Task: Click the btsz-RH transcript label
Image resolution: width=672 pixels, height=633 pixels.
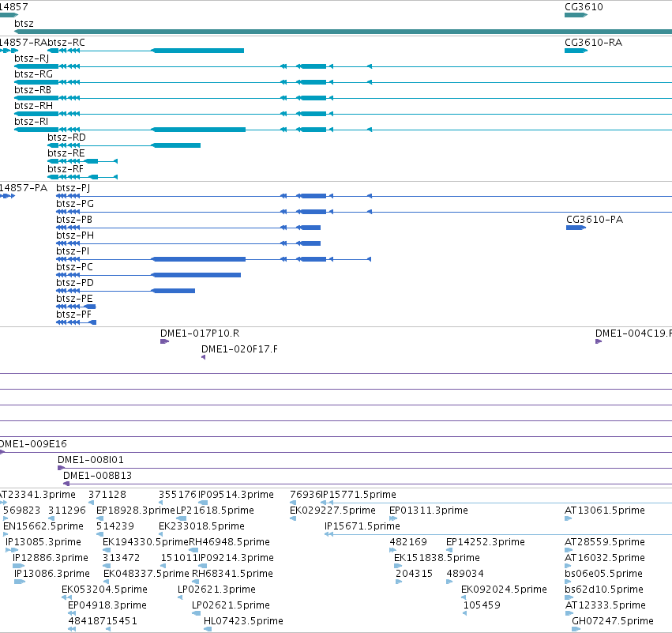Action: click(x=33, y=106)
